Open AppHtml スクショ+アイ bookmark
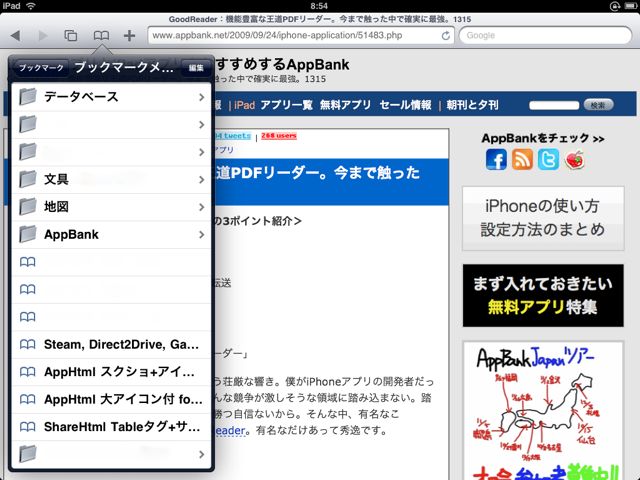The image size is (640, 480). tap(111, 372)
